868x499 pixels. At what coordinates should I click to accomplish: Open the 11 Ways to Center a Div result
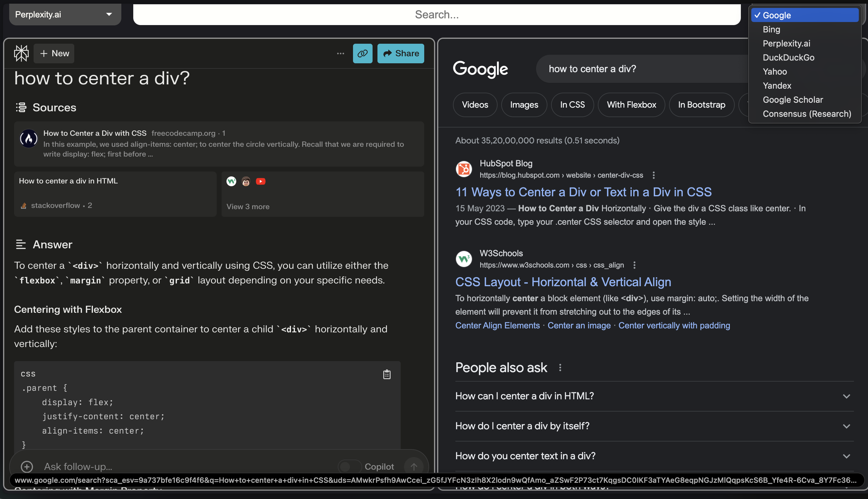pyautogui.click(x=583, y=192)
